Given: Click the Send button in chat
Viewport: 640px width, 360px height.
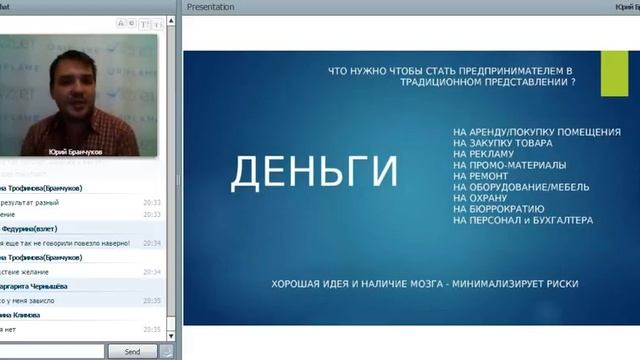Looking at the screenshot, I should click(132, 351).
